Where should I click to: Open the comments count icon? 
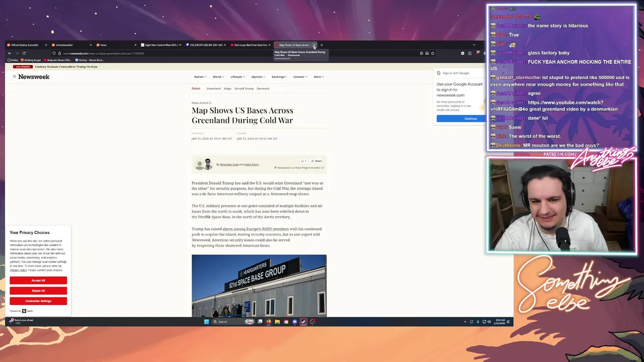pos(303,161)
